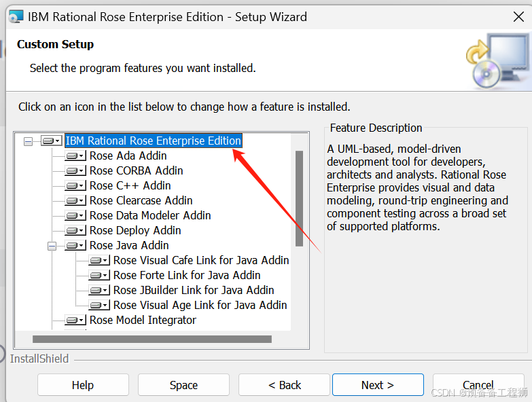Open install option dropdown for Rose CORBA Addin

pos(75,171)
